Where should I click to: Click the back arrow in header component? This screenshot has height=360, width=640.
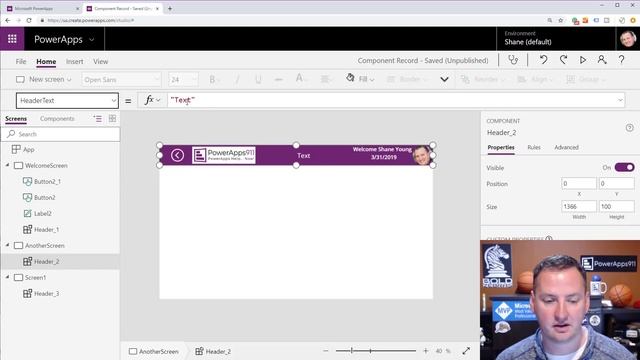click(177, 155)
